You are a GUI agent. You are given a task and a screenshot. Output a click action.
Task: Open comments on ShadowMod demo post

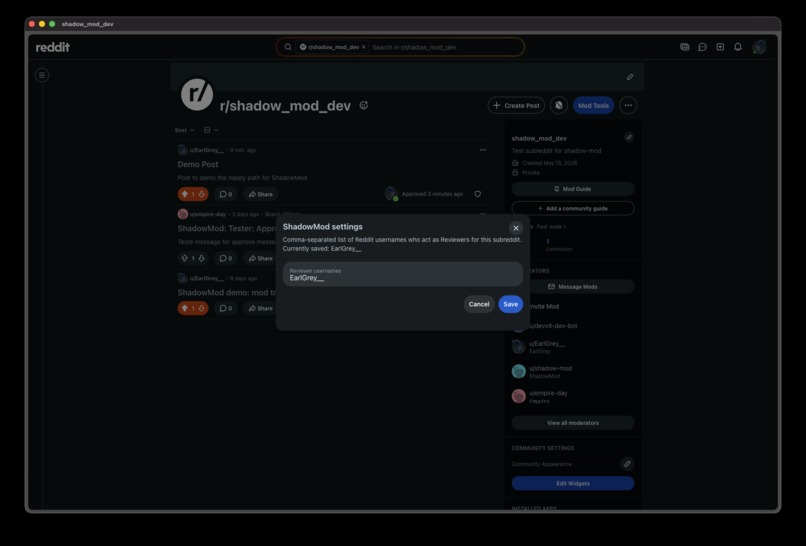(226, 308)
